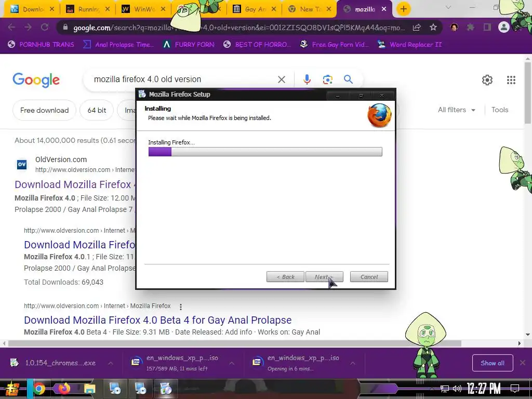Switch to the Running tab
The width and height of the screenshot is (532, 399).
pos(87,9)
